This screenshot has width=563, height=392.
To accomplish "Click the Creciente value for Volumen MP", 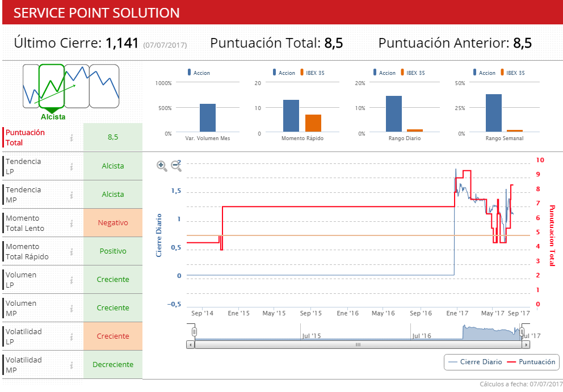I will coord(113,307).
